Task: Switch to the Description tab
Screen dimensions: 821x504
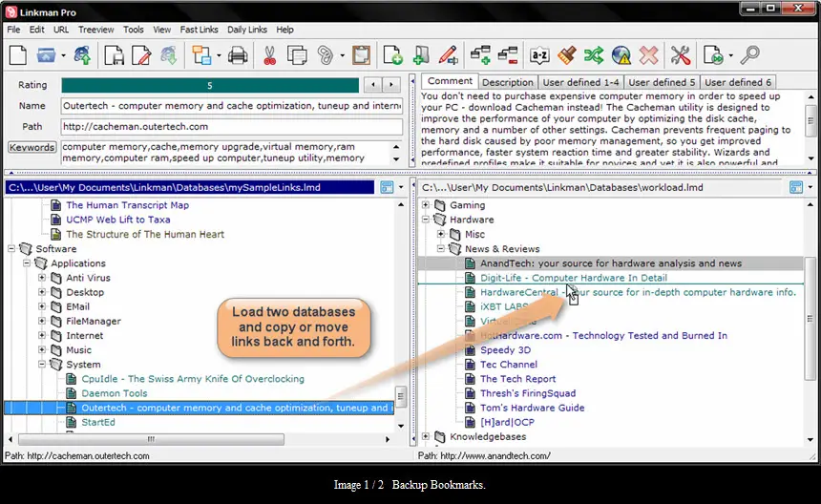Action: pyautogui.click(x=507, y=82)
